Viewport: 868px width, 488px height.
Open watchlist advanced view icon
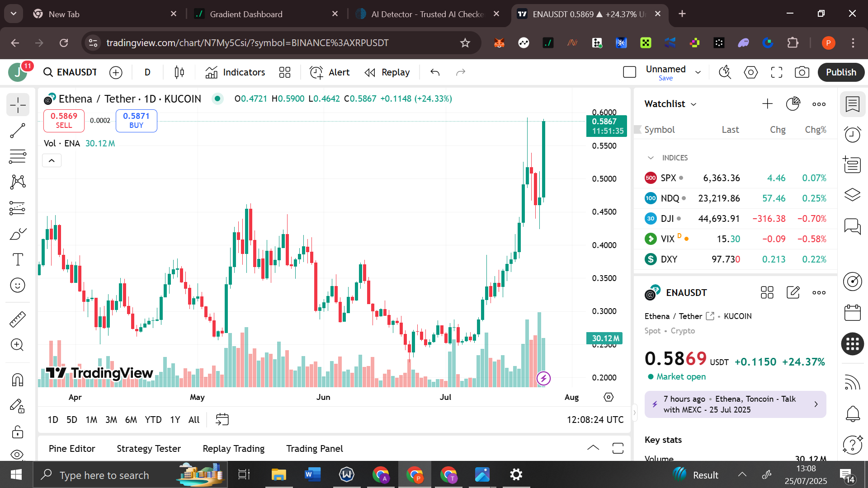793,104
